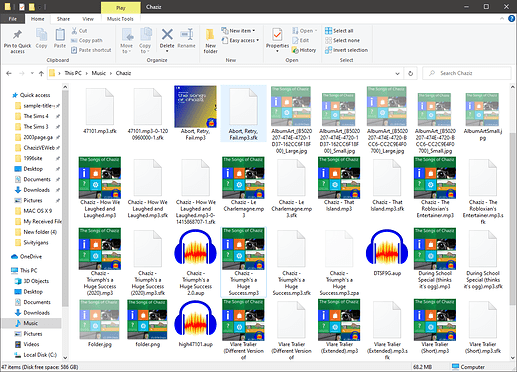This screenshot has height=372, width=517.
Task: Click the red Delete icon
Action: [x=167, y=34]
